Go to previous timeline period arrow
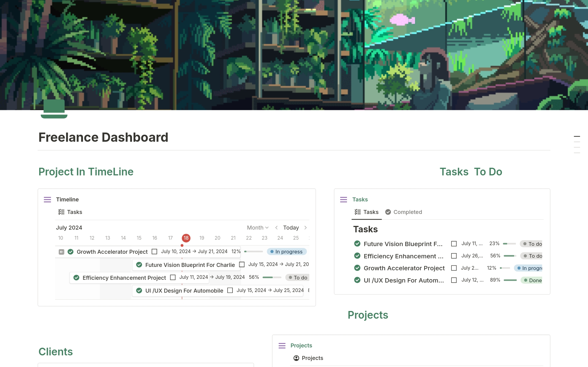 (276, 228)
